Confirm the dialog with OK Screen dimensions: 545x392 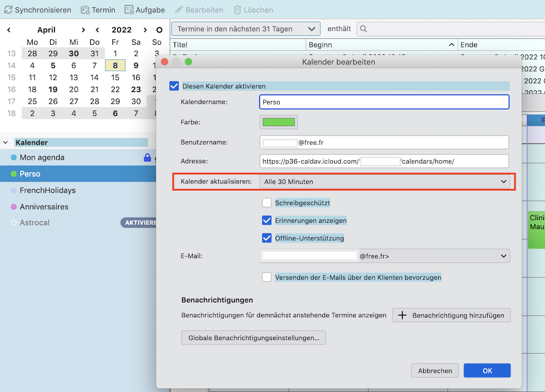487,370
